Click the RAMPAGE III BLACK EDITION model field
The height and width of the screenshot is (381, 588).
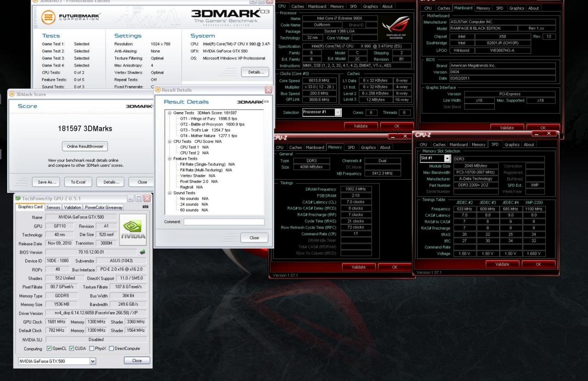click(x=483, y=28)
